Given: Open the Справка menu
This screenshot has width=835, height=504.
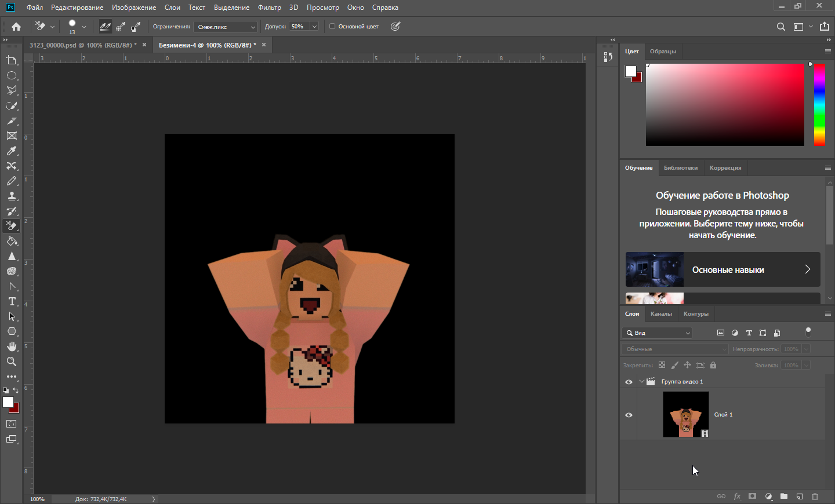Looking at the screenshot, I should (x=385, y=8).
